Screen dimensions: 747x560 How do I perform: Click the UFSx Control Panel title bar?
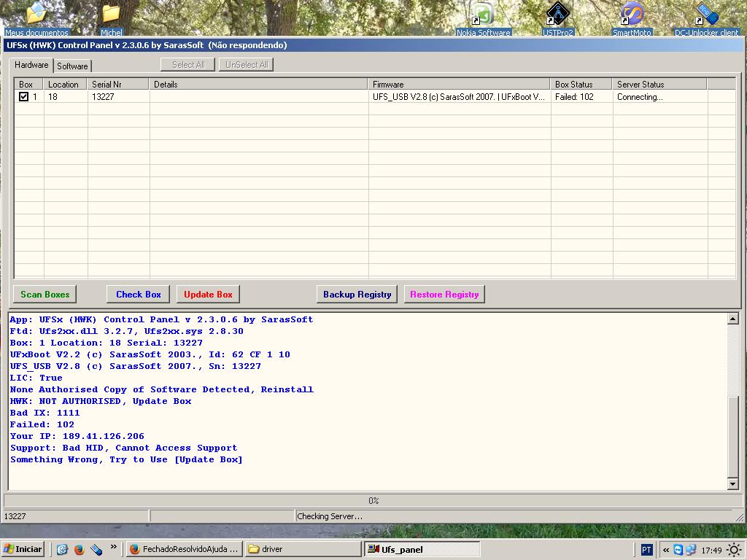372,45
